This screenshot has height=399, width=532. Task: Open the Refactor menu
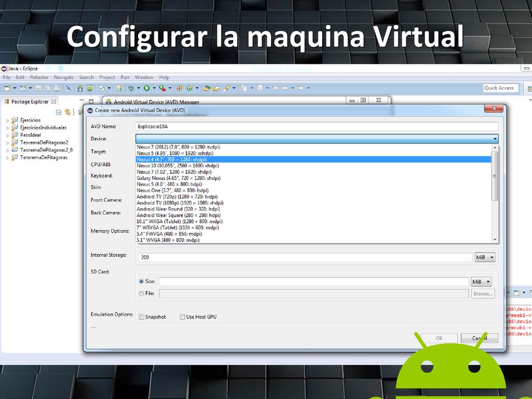[39, 77]
